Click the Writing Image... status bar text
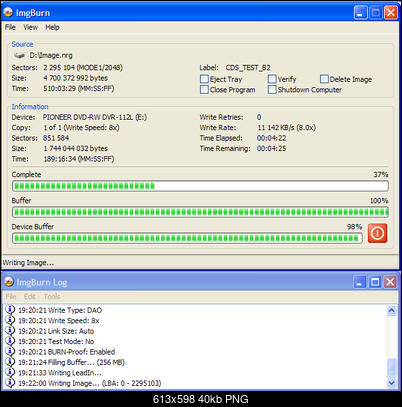 click(28, 263)
